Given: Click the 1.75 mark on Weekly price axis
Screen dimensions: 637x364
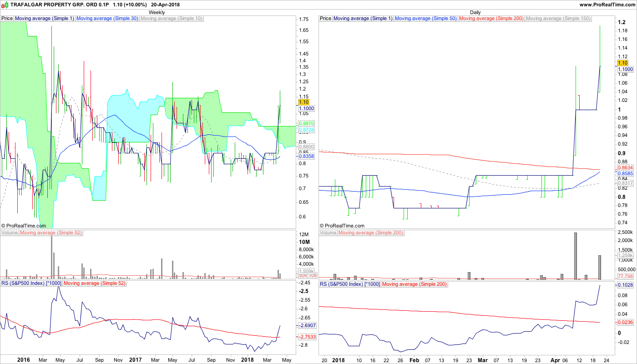Looking at the screenshot, I should point(304,19).
